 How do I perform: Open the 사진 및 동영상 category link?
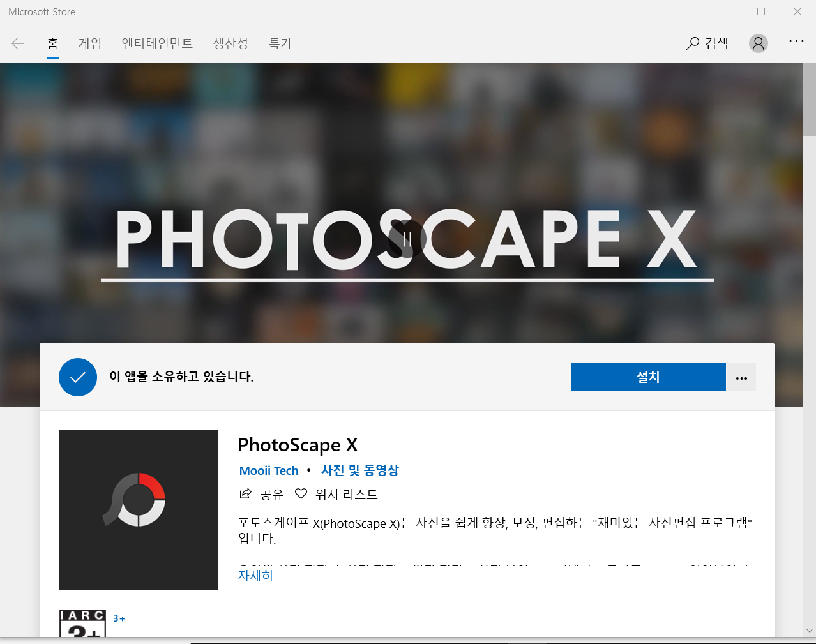coord(360,470)
